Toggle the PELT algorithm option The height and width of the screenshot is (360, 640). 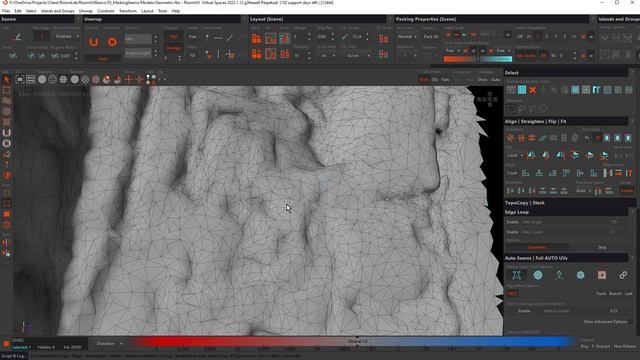pyautogui.click(x=512, y=293)
